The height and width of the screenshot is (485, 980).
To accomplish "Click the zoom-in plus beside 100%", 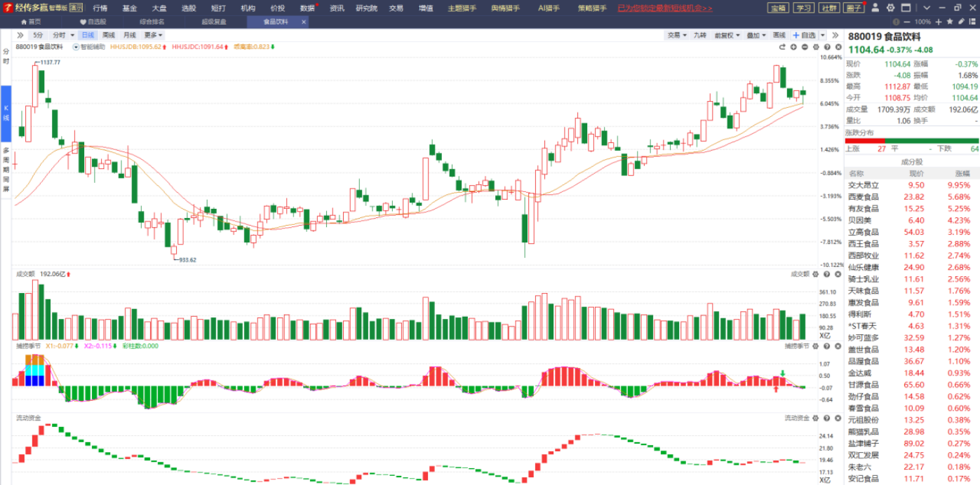I will (x=938, y=22).
